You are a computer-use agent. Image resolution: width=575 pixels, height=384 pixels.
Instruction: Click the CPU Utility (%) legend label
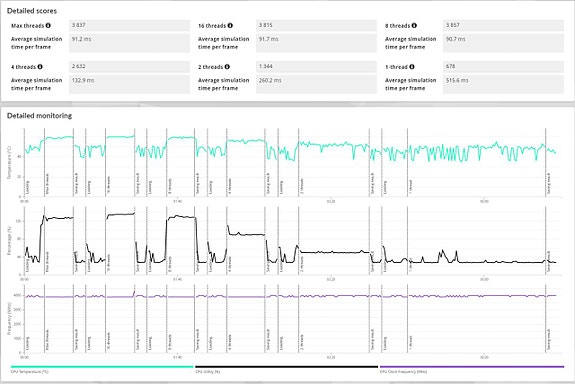[x=208, y=372]
